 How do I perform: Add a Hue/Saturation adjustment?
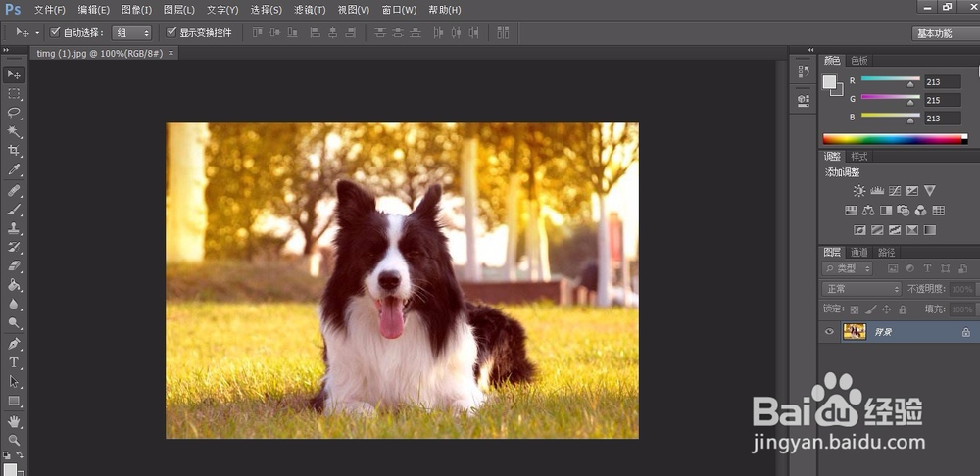tap(851, 211)
